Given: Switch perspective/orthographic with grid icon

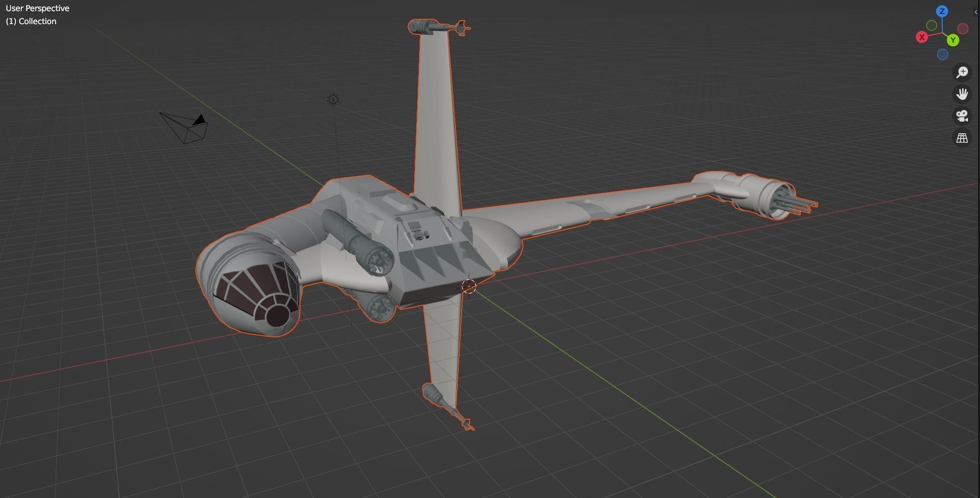Looking at the screenshot, I should [962, 138].
